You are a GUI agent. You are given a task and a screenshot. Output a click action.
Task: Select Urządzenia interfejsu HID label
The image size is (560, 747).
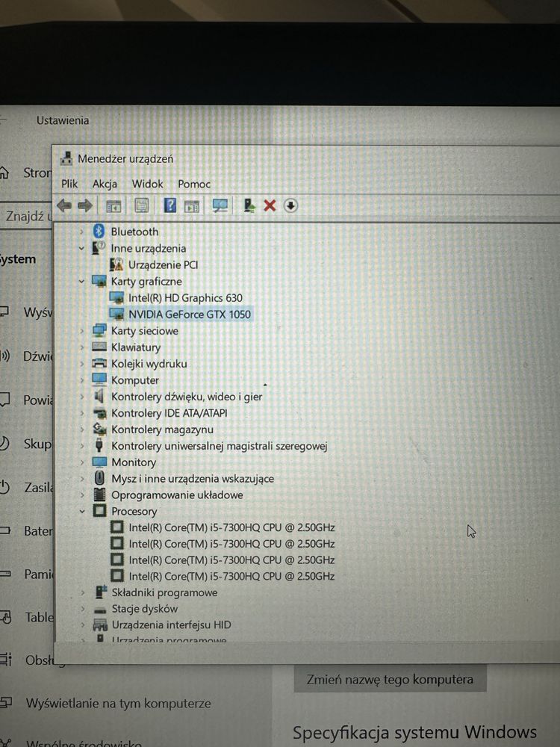coord(171,625)
